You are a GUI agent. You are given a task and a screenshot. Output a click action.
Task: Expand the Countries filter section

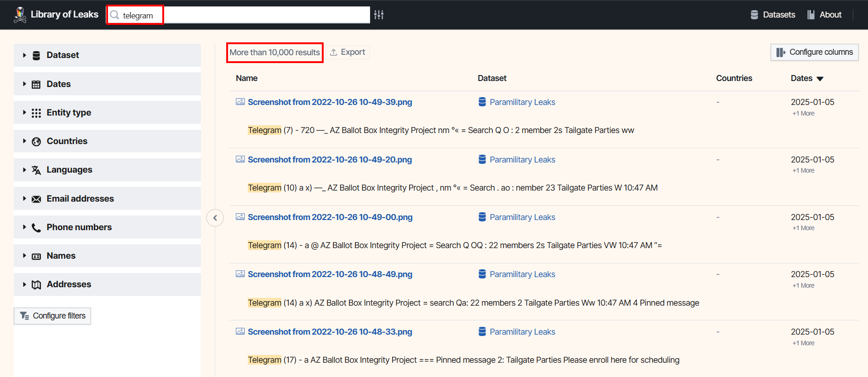(107, 141)
